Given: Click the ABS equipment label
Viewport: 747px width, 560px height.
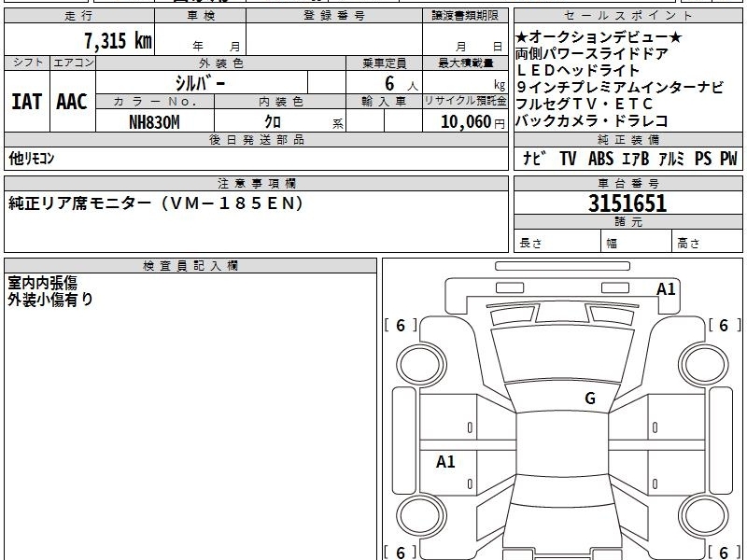Looking at the screenshot, I should 600,158.
